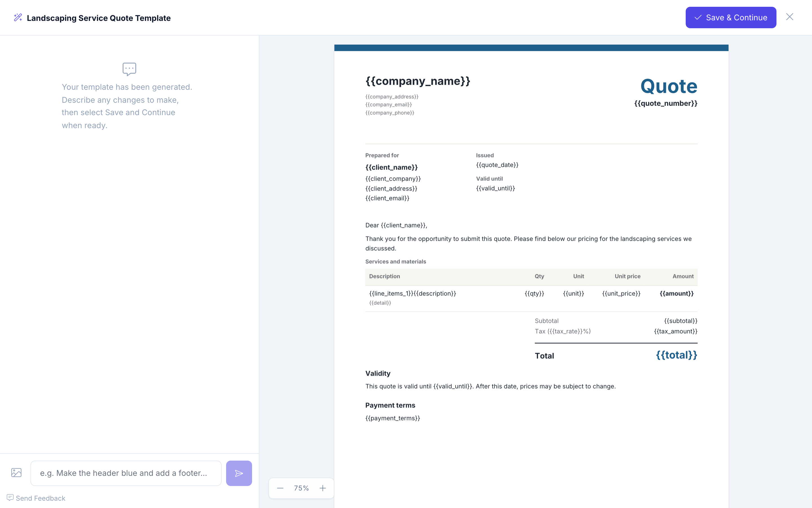Click the {{qty}} table cell
The image size is (812, 508).
(535, 294)
